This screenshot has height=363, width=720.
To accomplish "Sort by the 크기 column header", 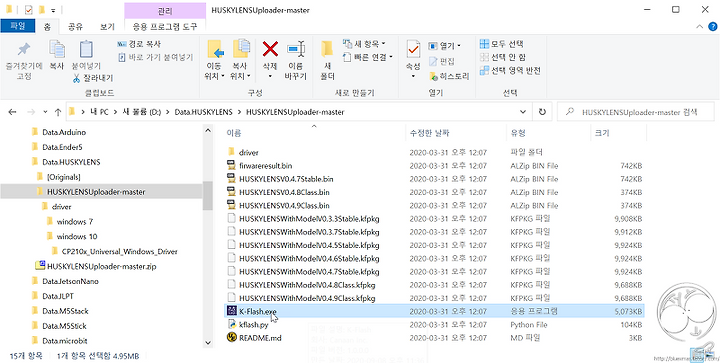I will tap(618, 133).
